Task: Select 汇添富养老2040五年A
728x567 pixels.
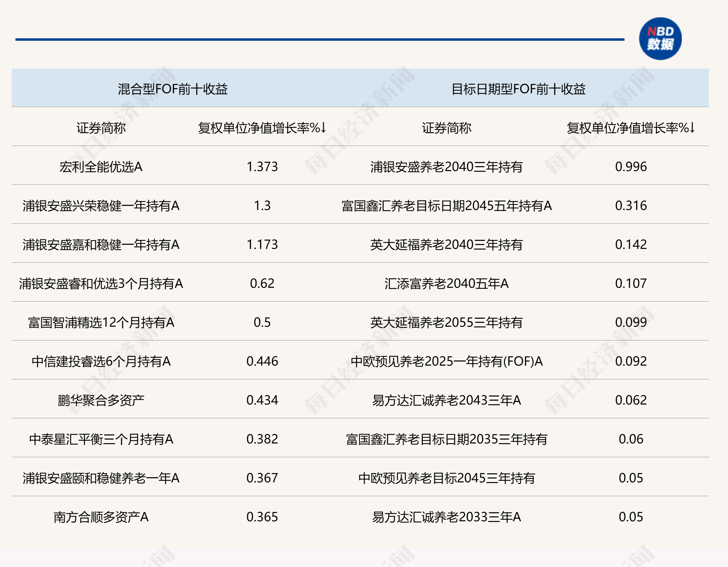Action: click(447, 284)
